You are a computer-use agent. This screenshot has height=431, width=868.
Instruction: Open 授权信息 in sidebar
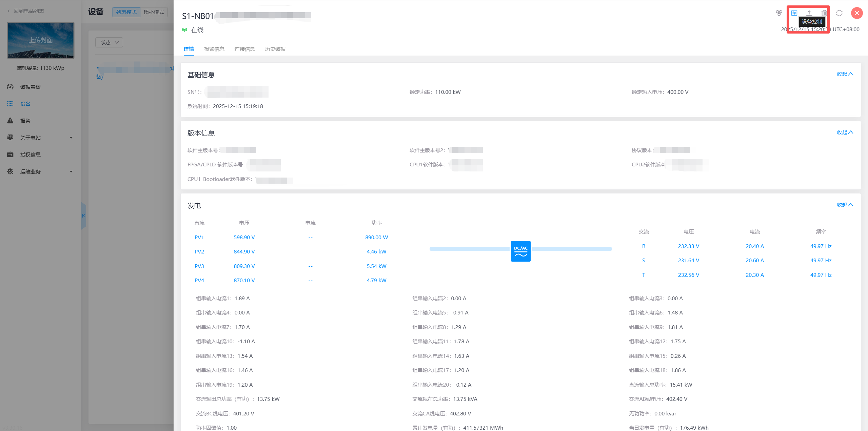click(x=30, y=155)
